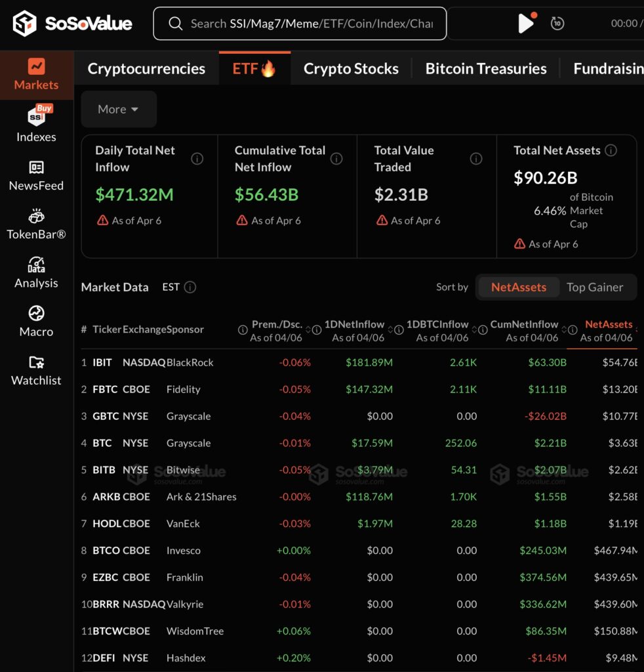Viewport: 644px width, 672px height.
Task: Open the Bitcoin Treasuries tab
Action: [x=485, y=68]
